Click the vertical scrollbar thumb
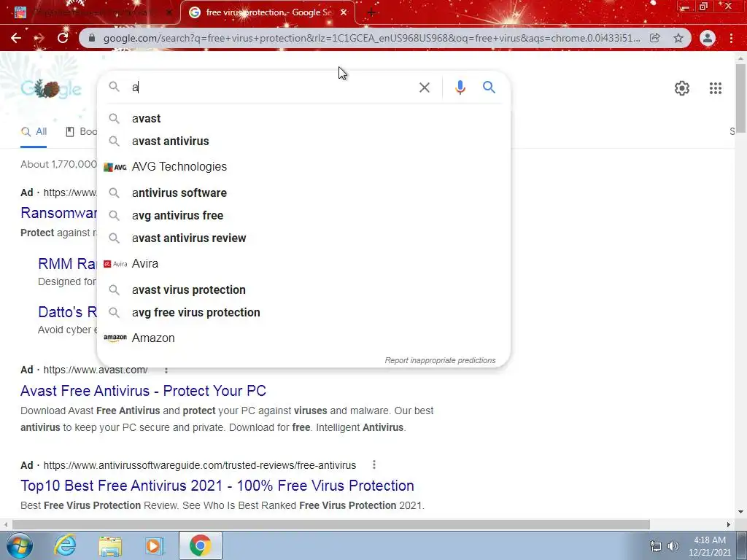The width and height of the screenshot is (747, 560). (740, 98)
